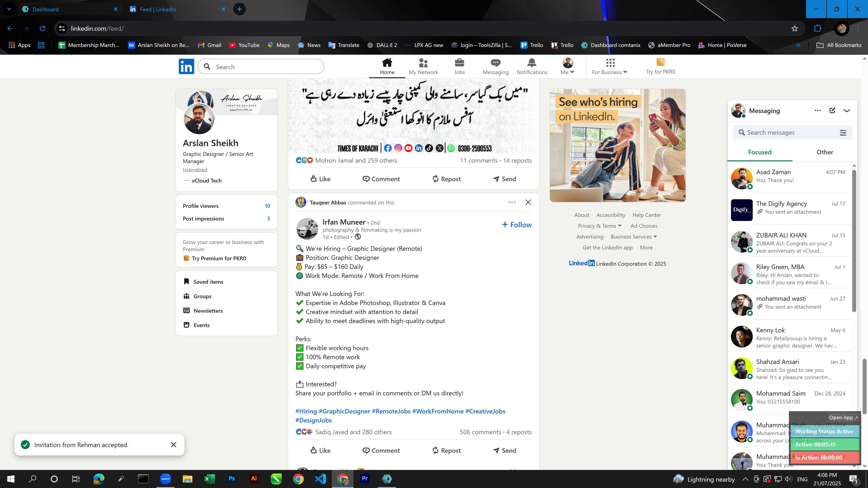Open Irfan Muneer post options menu
868x488 pixels.
(512, 202)
